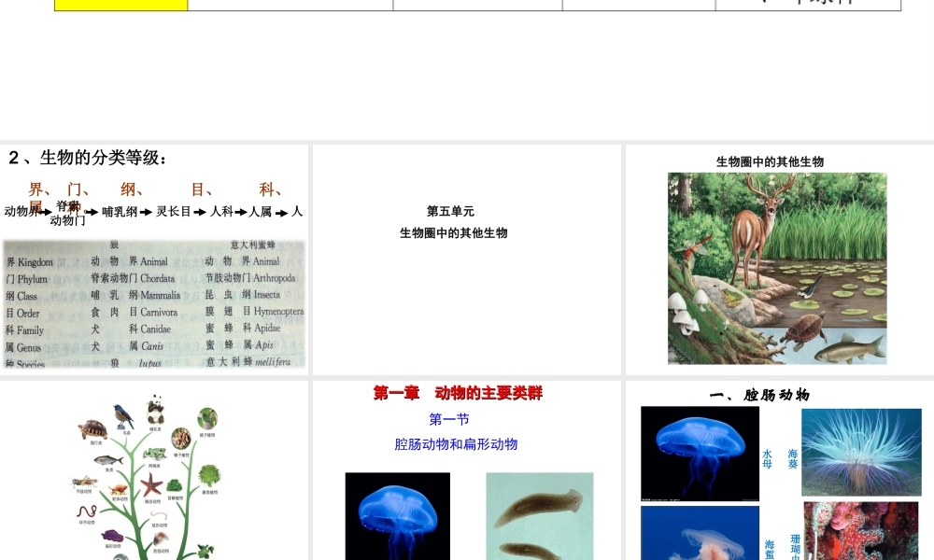The image size is (934, 560).
Task: Click the heading text 2、生物的分类等级
Action: click(88, 158)
